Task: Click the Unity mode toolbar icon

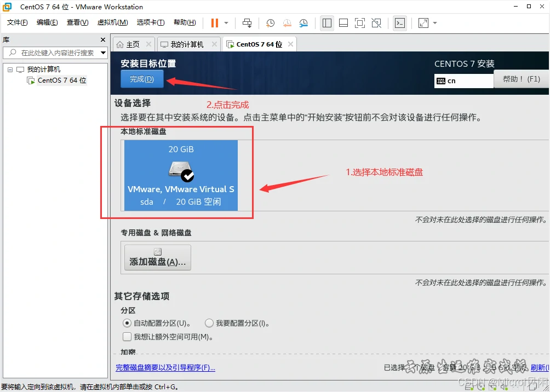Action: 376,23
